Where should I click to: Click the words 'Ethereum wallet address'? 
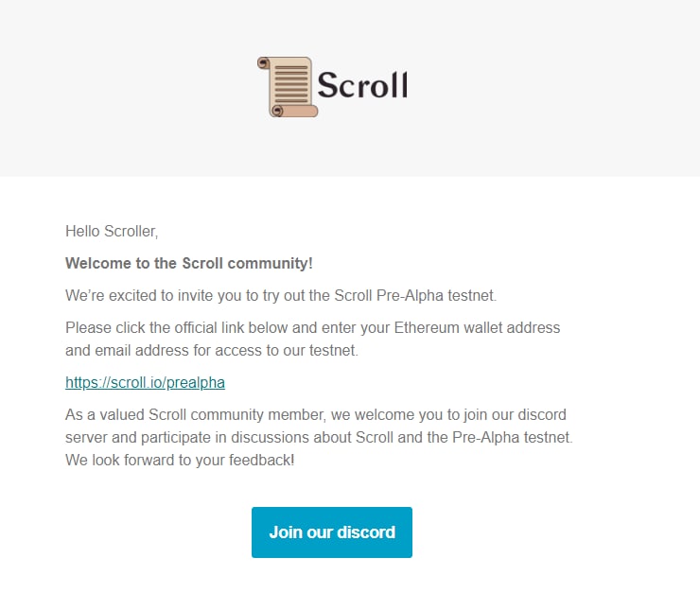click(477, 327)
